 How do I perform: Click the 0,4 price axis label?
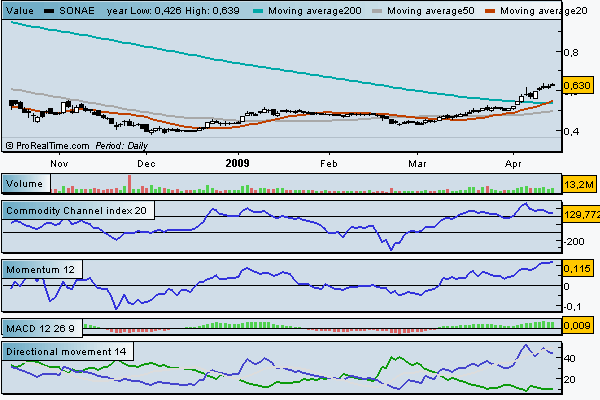coord(571,131)
